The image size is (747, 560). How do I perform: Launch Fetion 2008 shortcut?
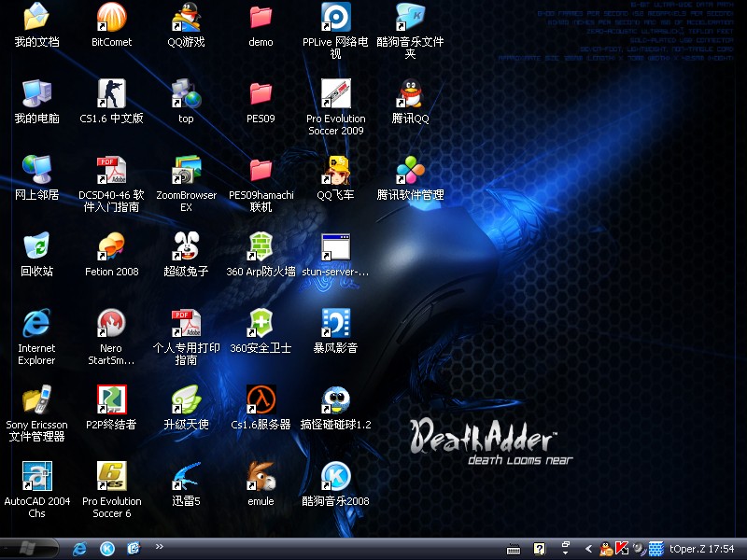(x=111, y=246)
